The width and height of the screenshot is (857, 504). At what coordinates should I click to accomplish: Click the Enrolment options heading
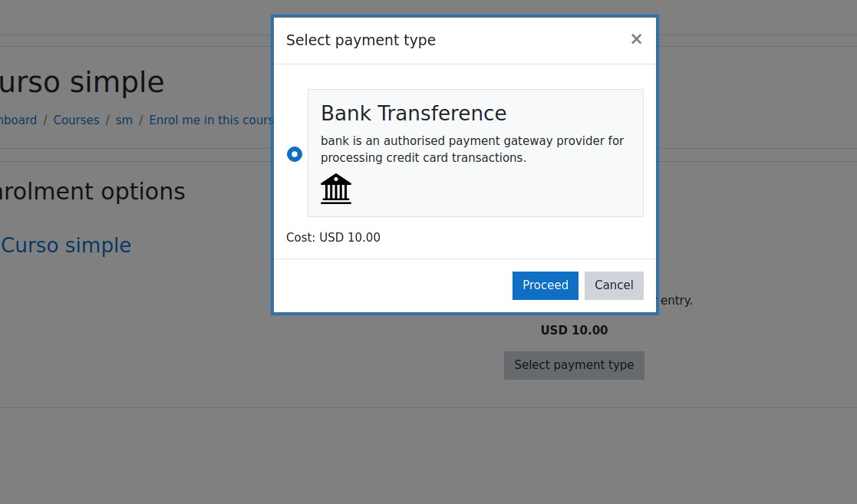(92, 191)
